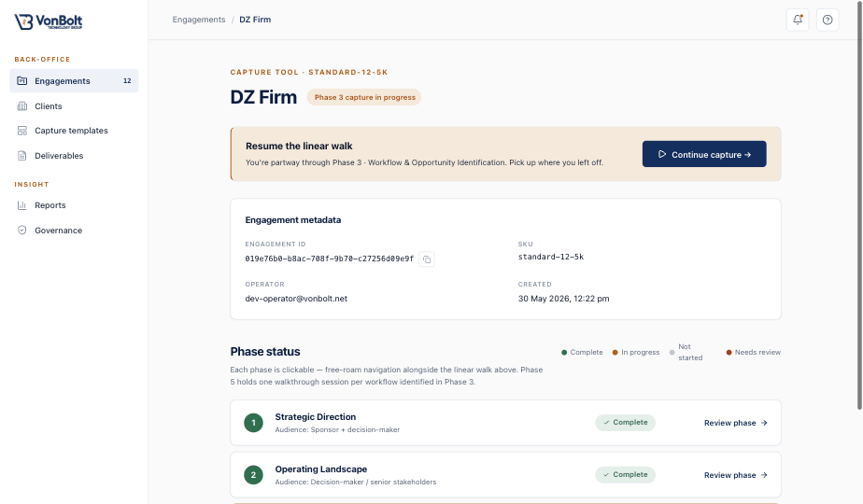863x504 pixels.
Task: Go to Clients section
Action: (74, 106)
